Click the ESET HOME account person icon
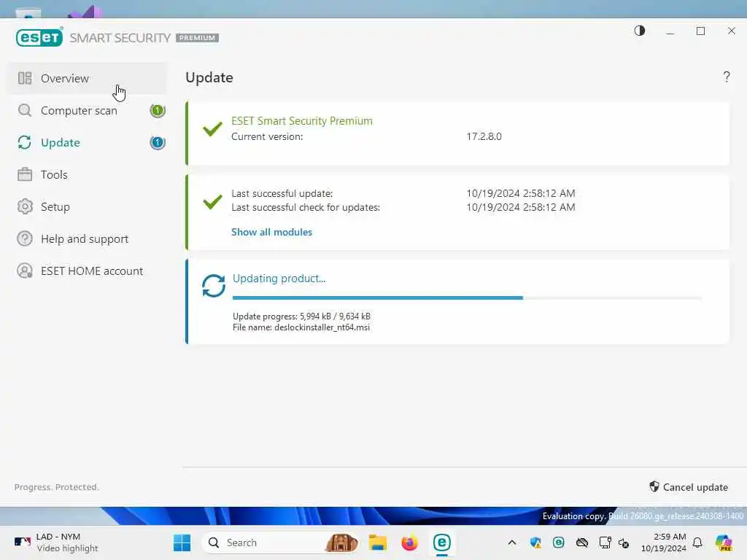 tap(25, 271)
